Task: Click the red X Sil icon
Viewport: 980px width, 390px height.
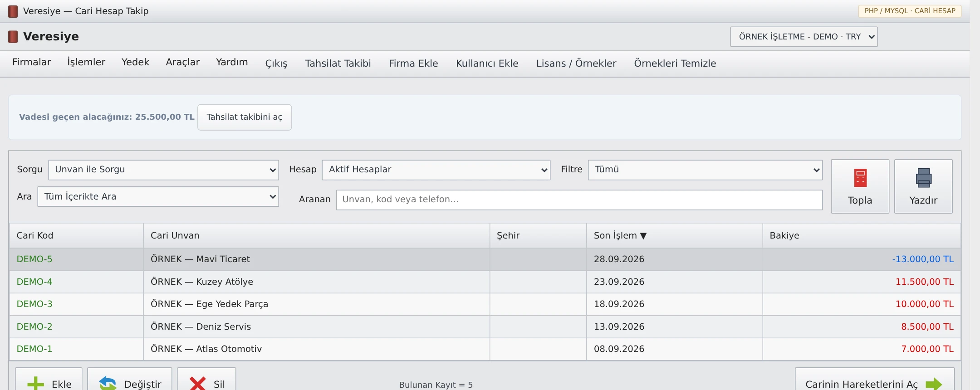Action: pyautogui.click(x=197, y=384)
